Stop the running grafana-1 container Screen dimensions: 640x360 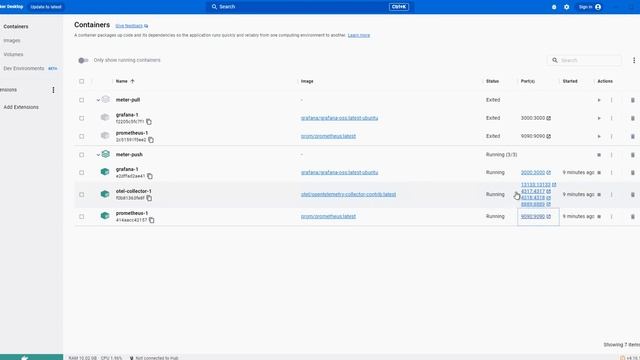pyautogui.click(x=599, y=173)
